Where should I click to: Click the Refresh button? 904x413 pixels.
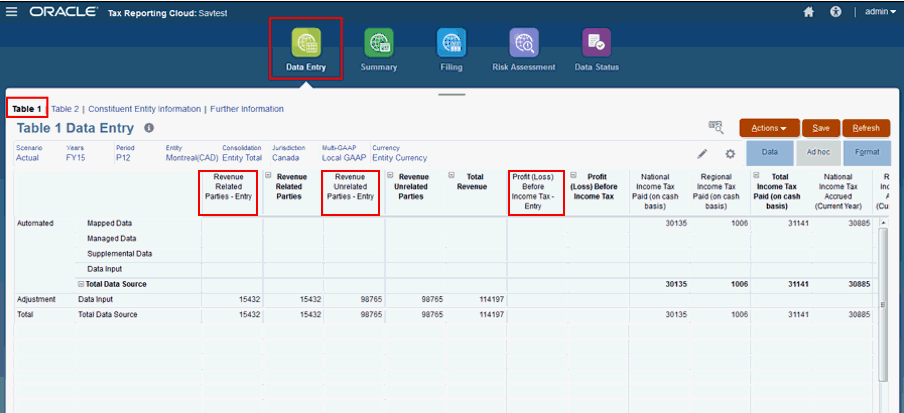click(867, 128)
